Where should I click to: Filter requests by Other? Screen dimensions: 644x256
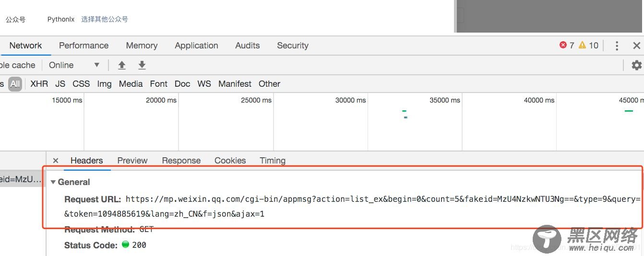click(x=270, y=84)
